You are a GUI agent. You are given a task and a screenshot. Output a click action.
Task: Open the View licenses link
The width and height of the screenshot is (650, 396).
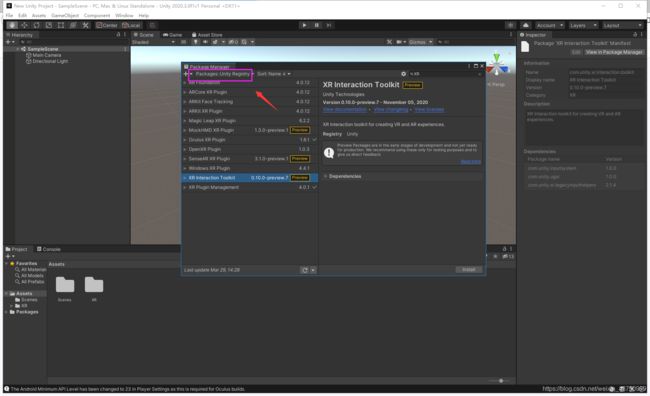click(429, 109)
